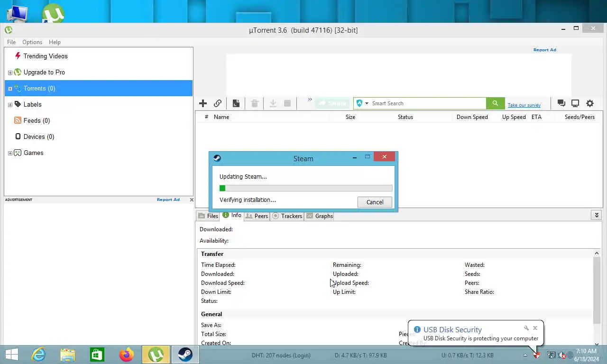Sort torrent list by Size column
The width and height of the screenshot is (607, 364).
350,117
